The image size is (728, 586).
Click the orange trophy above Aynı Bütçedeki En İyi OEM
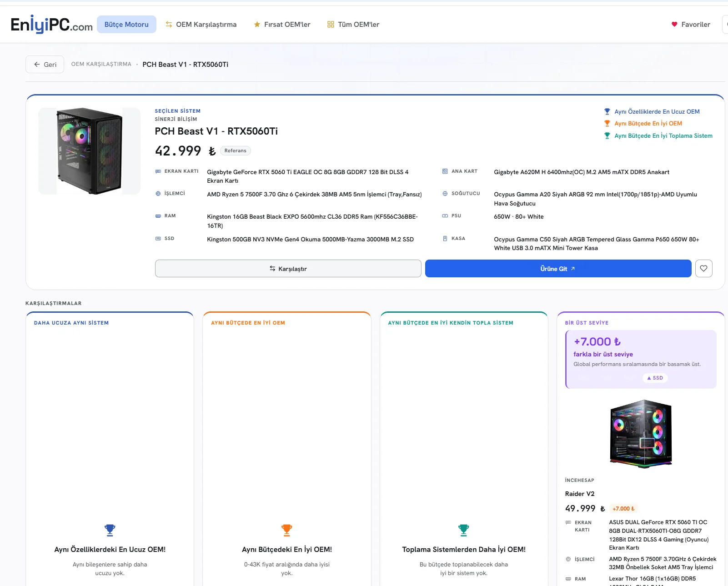pyautogui.click(x=286, y=530)
